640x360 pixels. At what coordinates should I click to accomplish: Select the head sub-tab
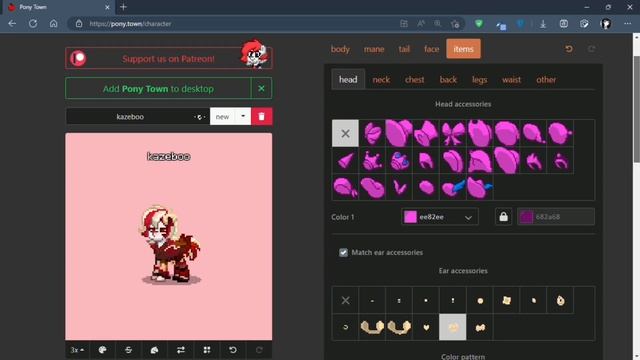[348, 80]
